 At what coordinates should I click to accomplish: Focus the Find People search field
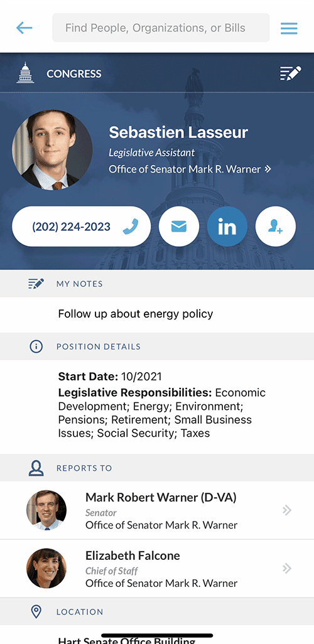click(161, 28)
